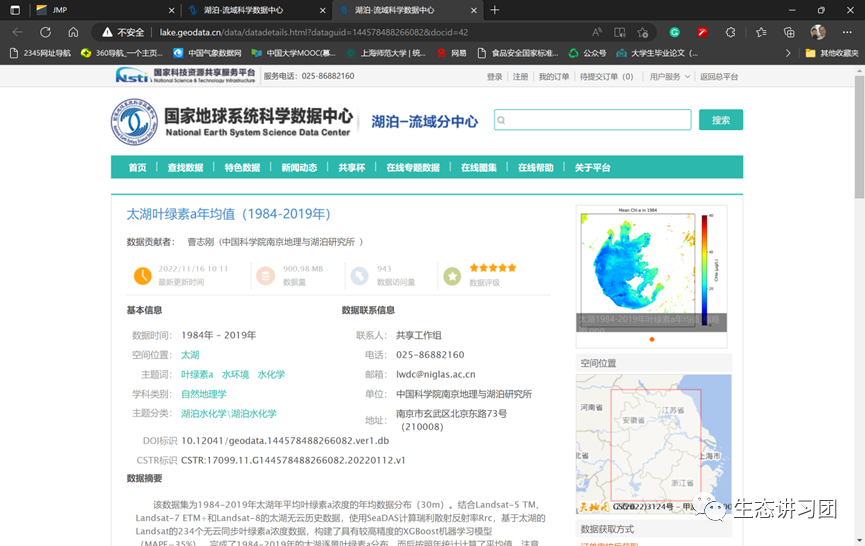Switch to the second 湖泊-流域科学数据中心 tab
The height and width of the screenshot is (546, 865).
click(x=257, y=10)
